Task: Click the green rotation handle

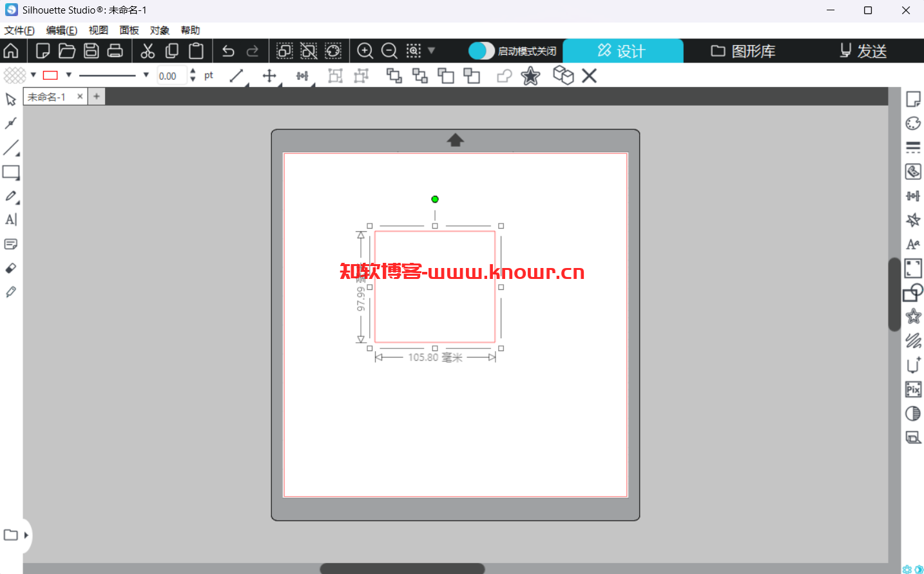Action: click(x=435, y=199)
